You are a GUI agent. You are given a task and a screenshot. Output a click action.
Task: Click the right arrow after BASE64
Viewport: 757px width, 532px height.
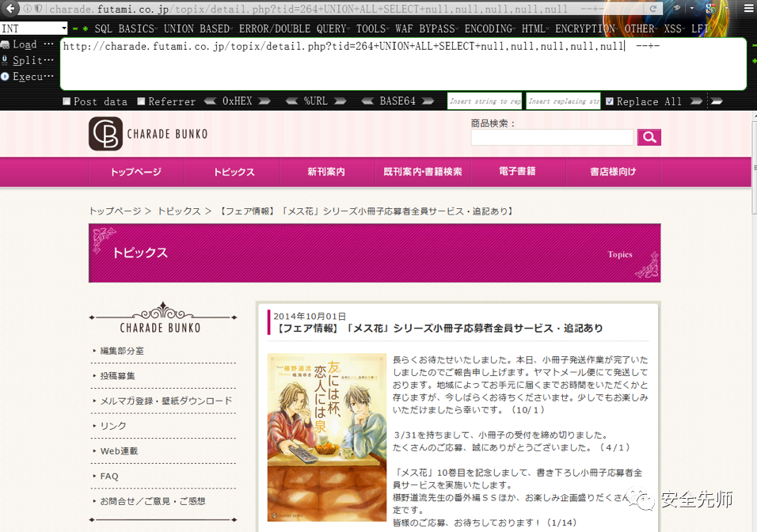[x=428, y=101]
